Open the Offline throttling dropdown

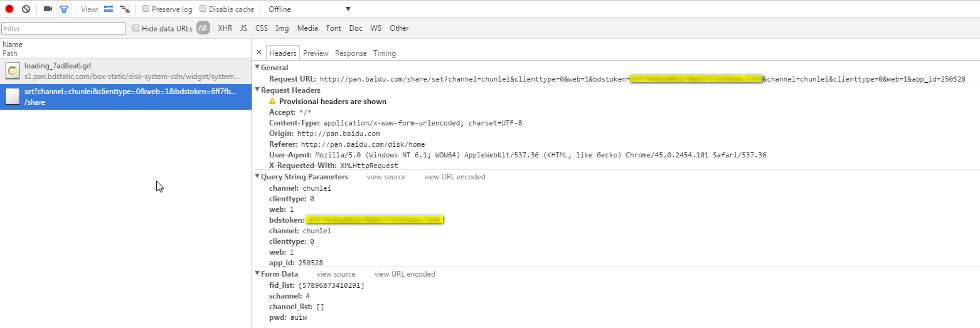pyautogui.click(x=309, y=9)
